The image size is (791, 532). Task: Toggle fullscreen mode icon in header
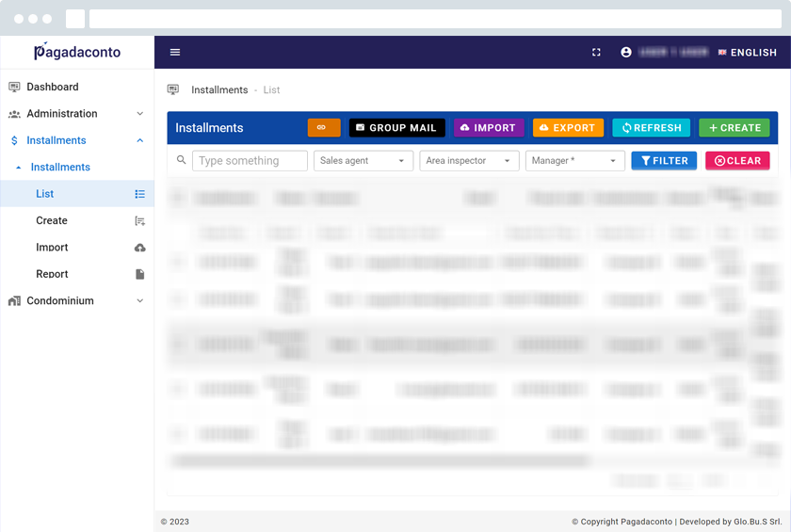point(596,53)
